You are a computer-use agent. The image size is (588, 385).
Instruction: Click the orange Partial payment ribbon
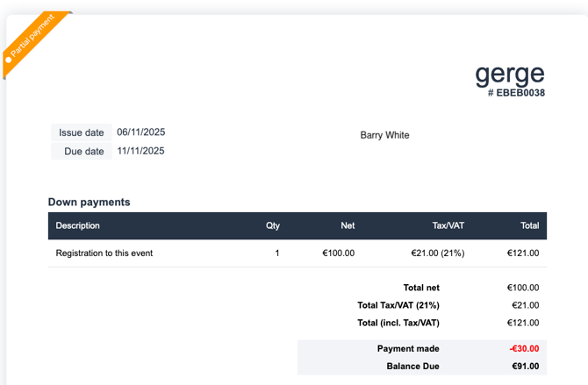(x=33, y=40)
